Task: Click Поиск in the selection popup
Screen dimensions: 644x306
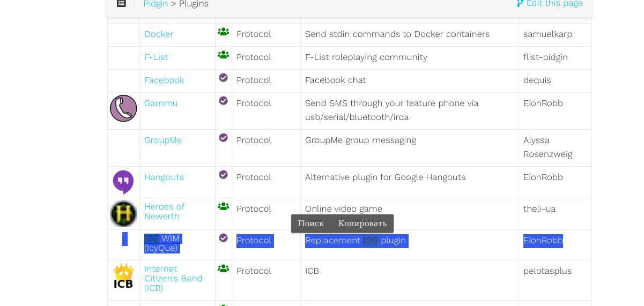Action: pyautogui.click(x=311, y=223)
